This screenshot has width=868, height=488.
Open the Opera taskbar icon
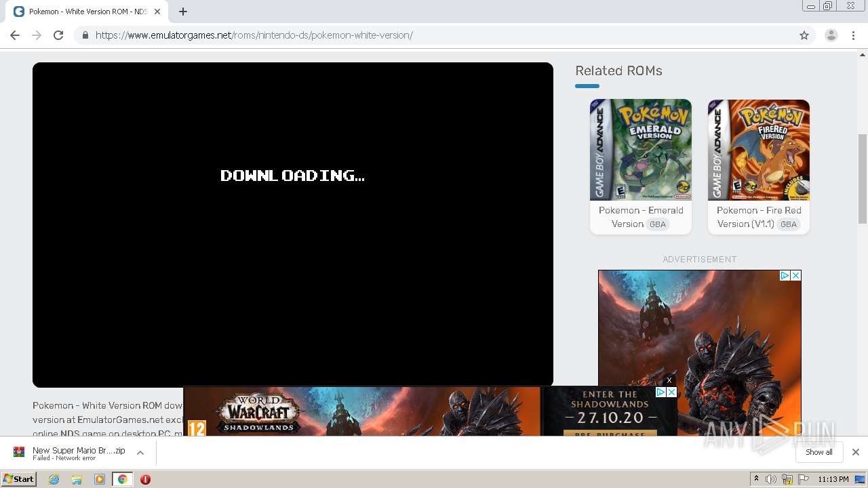click(145, 479)
